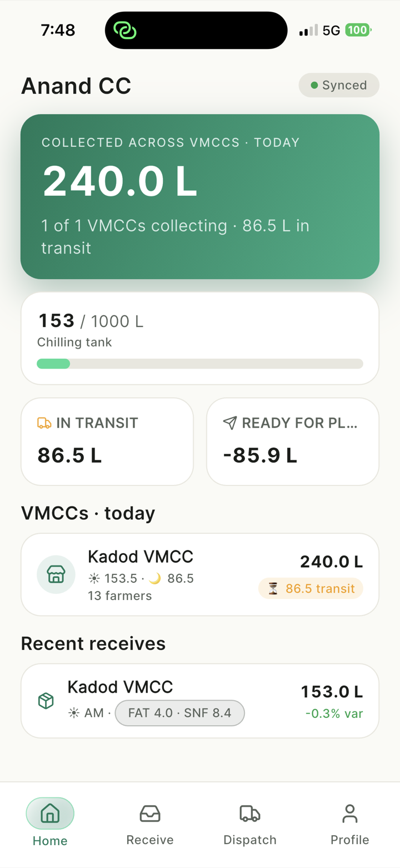Tap the paper plane Ready for pl... icon
The image size is (400, 868).
[230, 423]
